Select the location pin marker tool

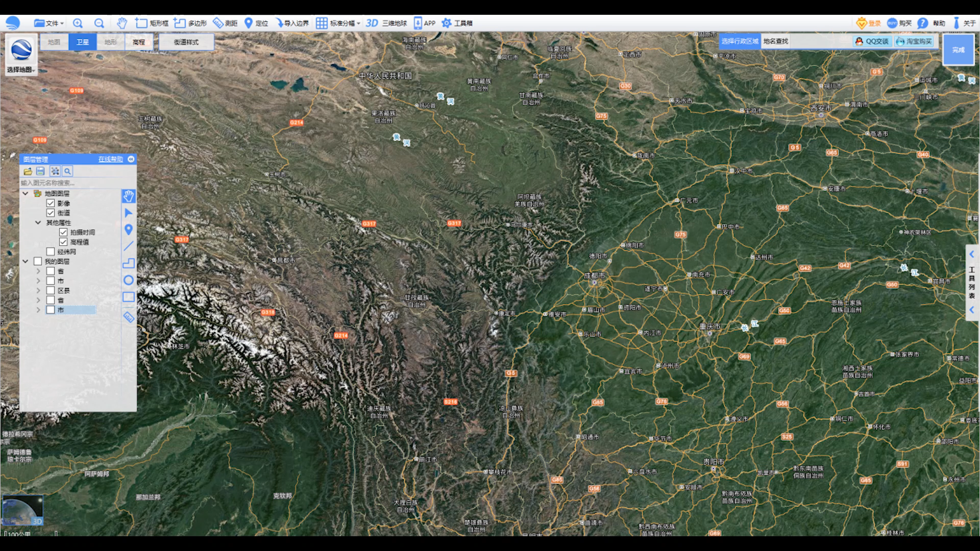click(129, 230)
